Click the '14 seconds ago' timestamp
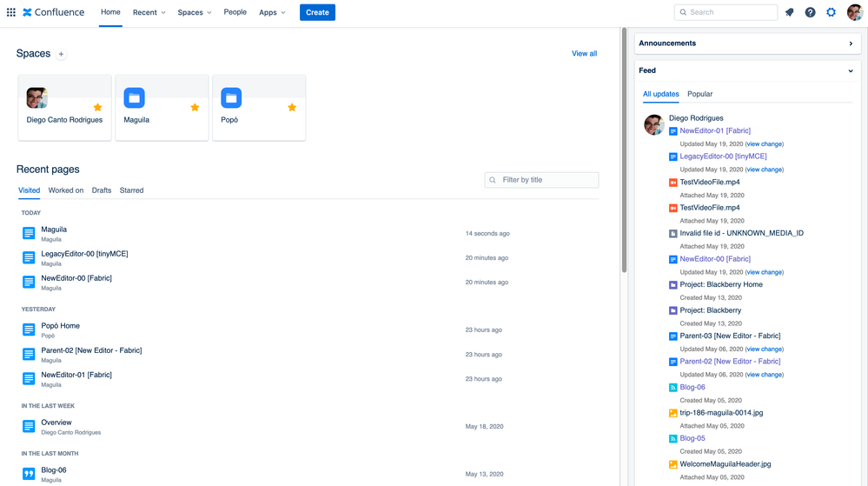Image resolution: width=868 pixels, height=486 pixels. coord(487,233)
